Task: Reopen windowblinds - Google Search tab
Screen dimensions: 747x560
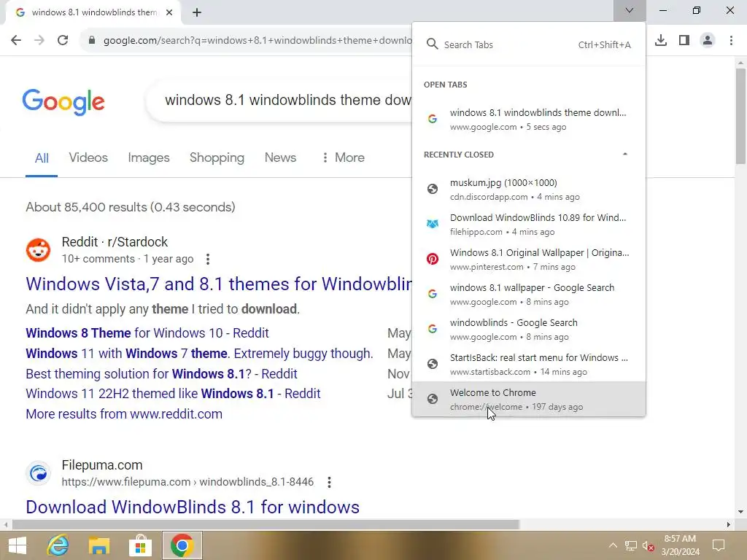Action: [x=529, y=330]
